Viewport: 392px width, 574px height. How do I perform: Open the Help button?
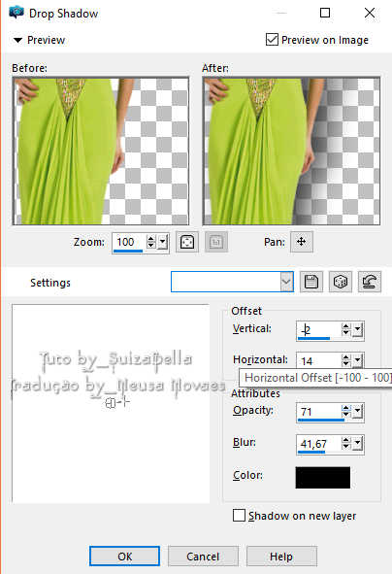[281, 557]
